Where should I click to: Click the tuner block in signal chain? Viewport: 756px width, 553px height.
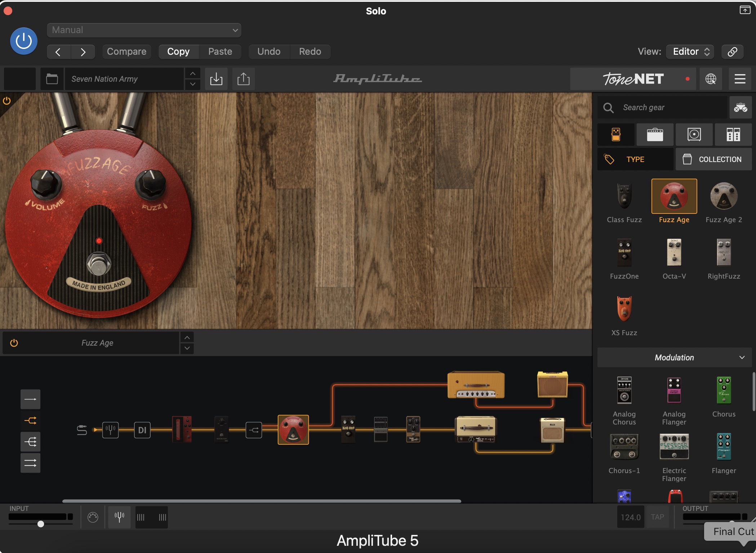click(x=110, y=430)
